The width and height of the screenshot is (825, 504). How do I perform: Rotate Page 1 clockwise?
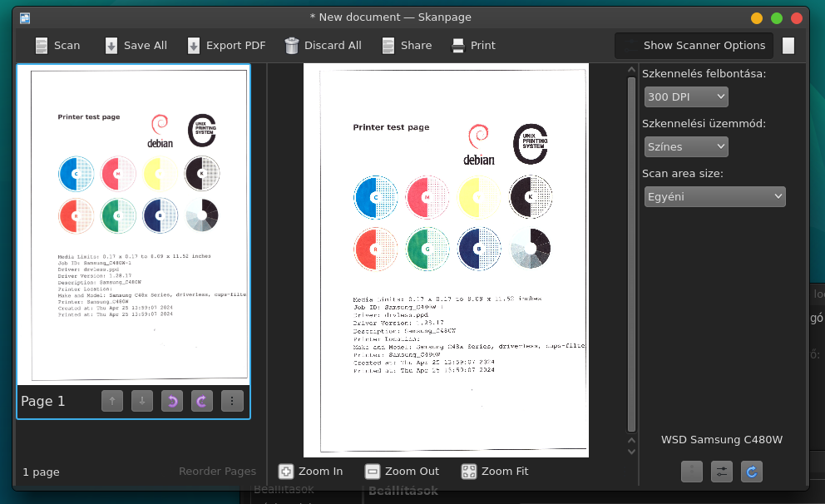pos(202,401)
